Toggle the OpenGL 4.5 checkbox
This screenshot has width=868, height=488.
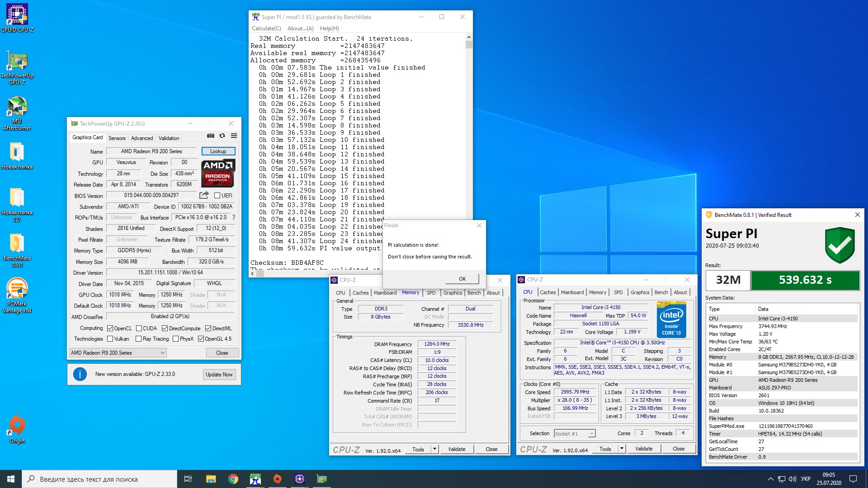tap(201, 339)
